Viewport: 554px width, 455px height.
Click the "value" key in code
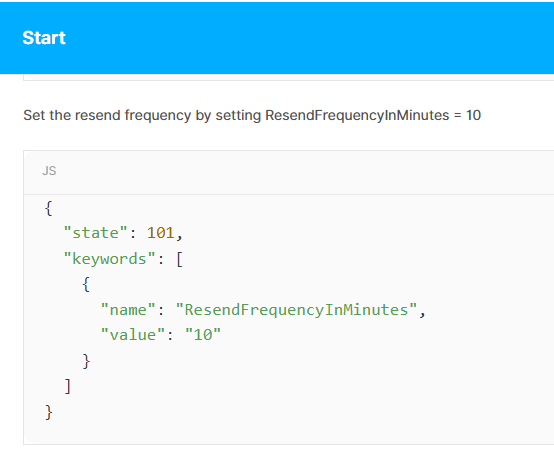pos(133,335)
